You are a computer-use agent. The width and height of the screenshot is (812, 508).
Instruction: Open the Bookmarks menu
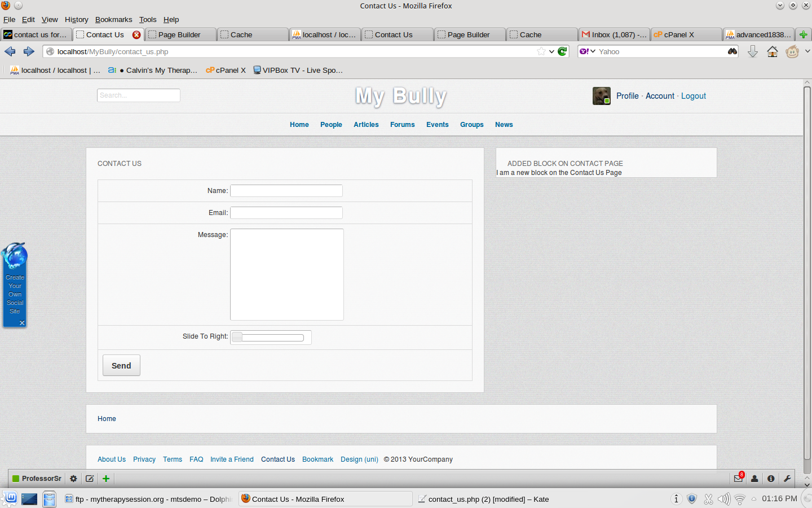[x=113, y=19]
